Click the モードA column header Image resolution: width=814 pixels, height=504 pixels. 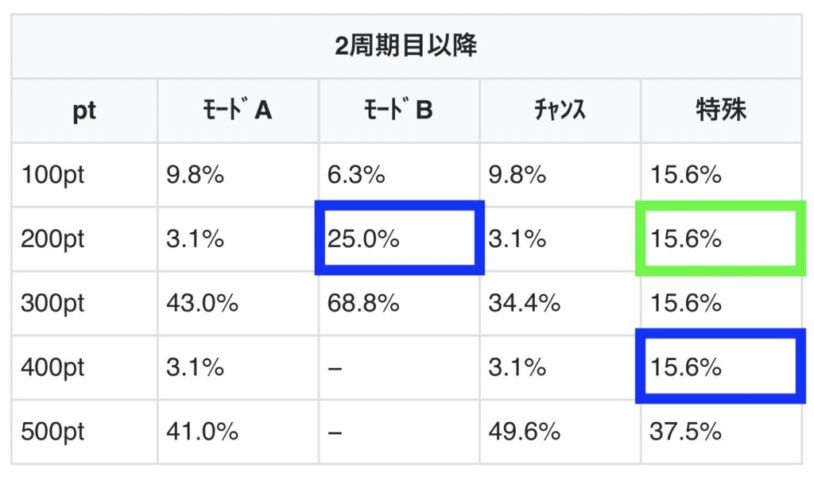point(238,110)
